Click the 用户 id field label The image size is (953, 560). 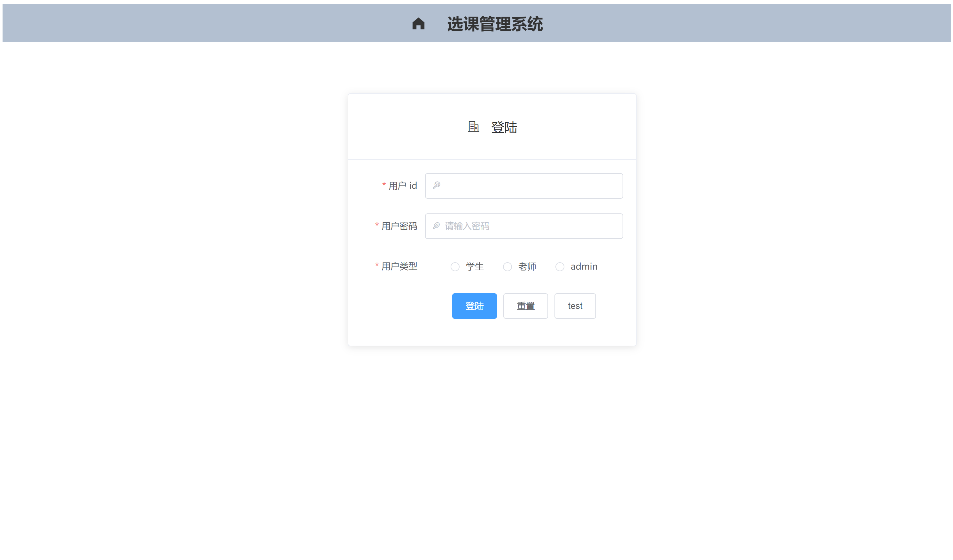(x=403, y=186)
